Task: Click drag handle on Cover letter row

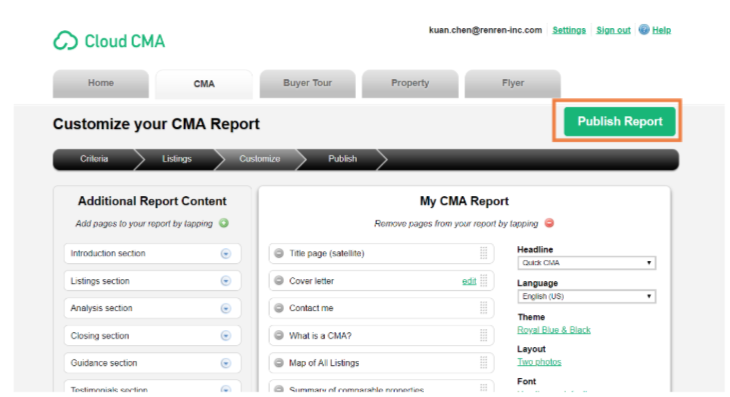Action: click(484, 281)
